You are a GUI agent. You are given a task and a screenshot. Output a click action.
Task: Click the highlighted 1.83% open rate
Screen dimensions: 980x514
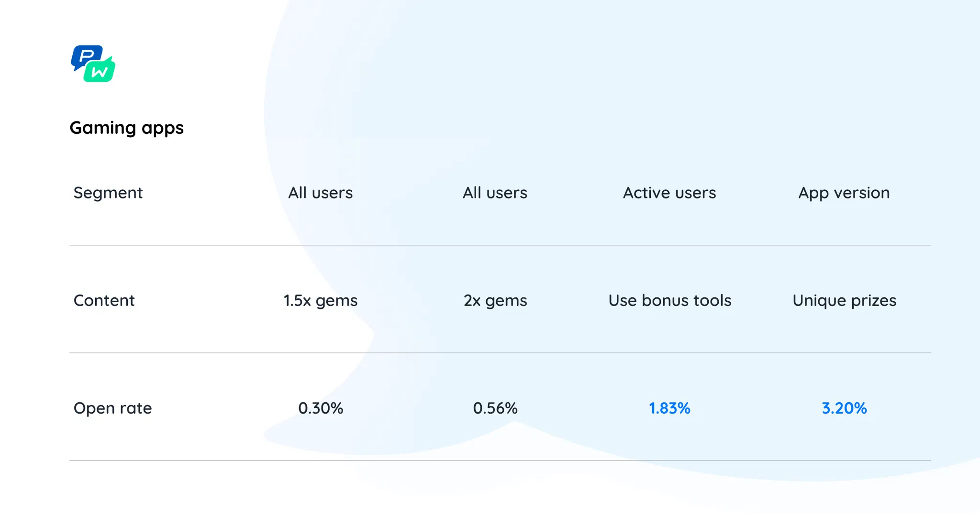pos(669,408)
